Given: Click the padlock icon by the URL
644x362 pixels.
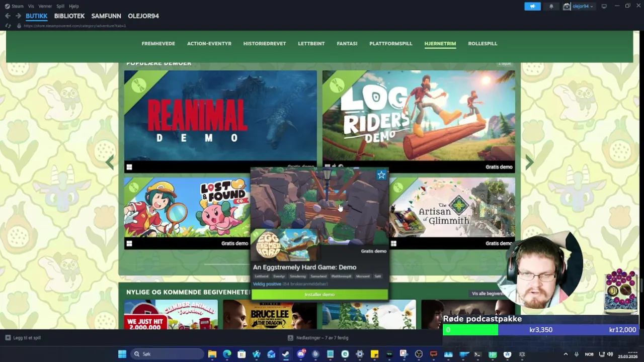Looking at the screenshot, I should pos(19,26).
